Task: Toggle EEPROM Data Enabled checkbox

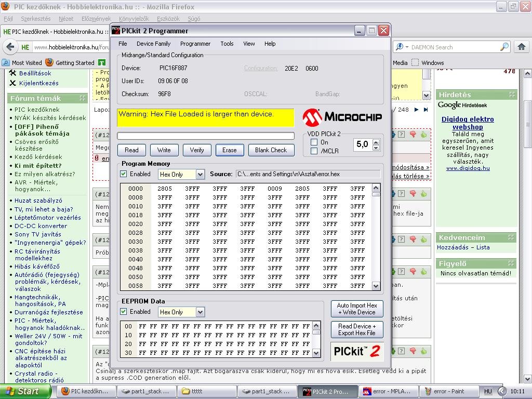Action: (124, 312)
